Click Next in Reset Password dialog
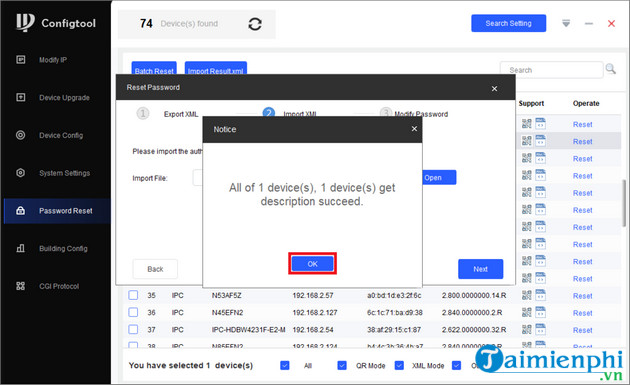The width and height of the screenshot is (630, 385). coord(480,269)
